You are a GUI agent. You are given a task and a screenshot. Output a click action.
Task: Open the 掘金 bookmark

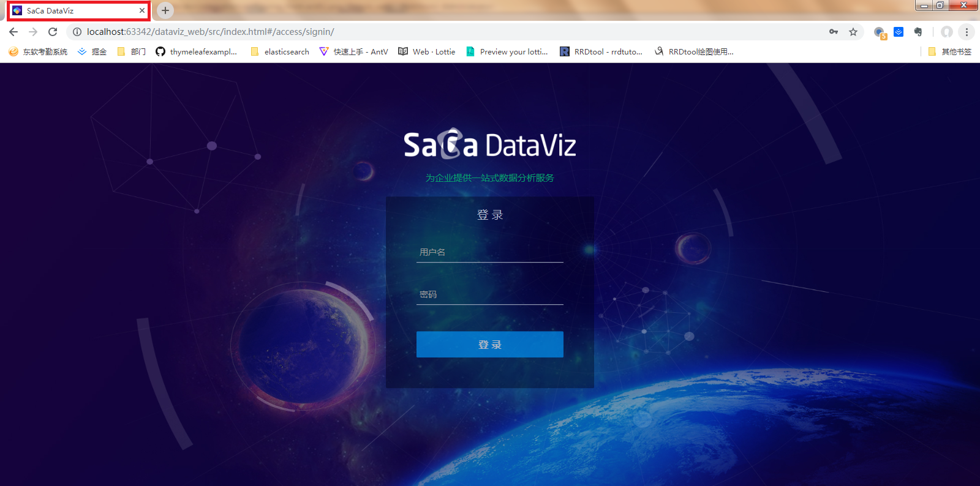tap(92, 52)
